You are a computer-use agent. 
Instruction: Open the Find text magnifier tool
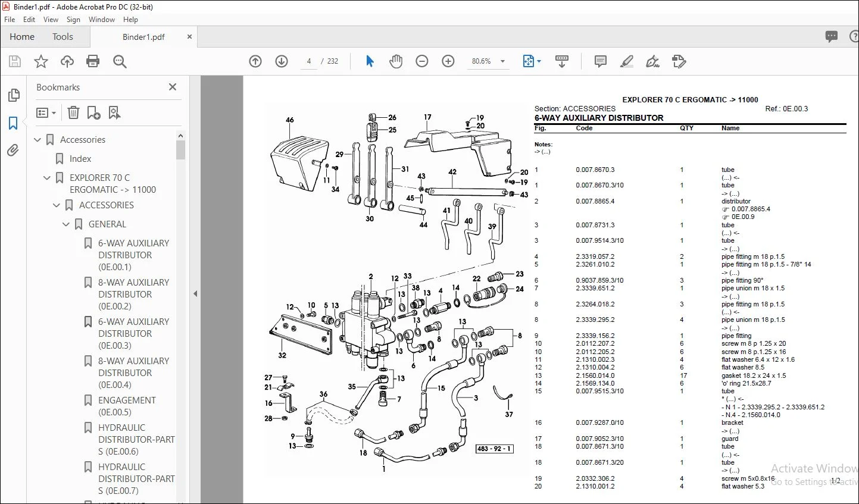pyautogui.click(x=120, y=61)
